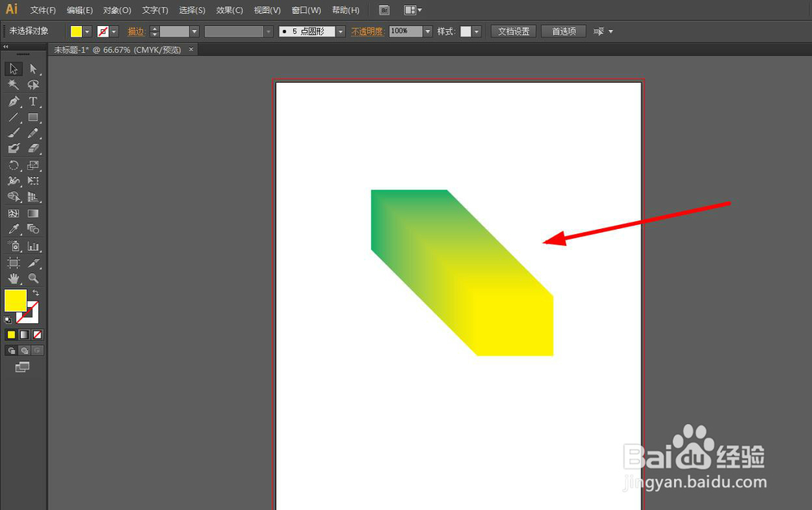This screenshot has width=812, height=510.
Task: Open the 样式 style dropdown arrow
Action: 477,32
